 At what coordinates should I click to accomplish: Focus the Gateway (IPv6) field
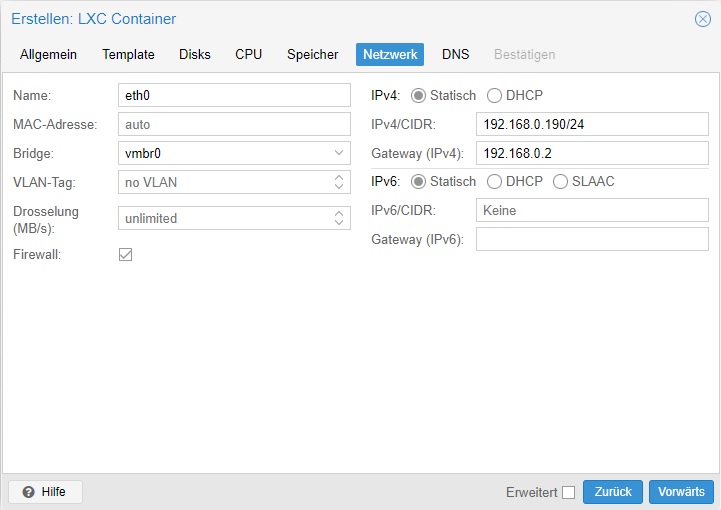(592, 239)
